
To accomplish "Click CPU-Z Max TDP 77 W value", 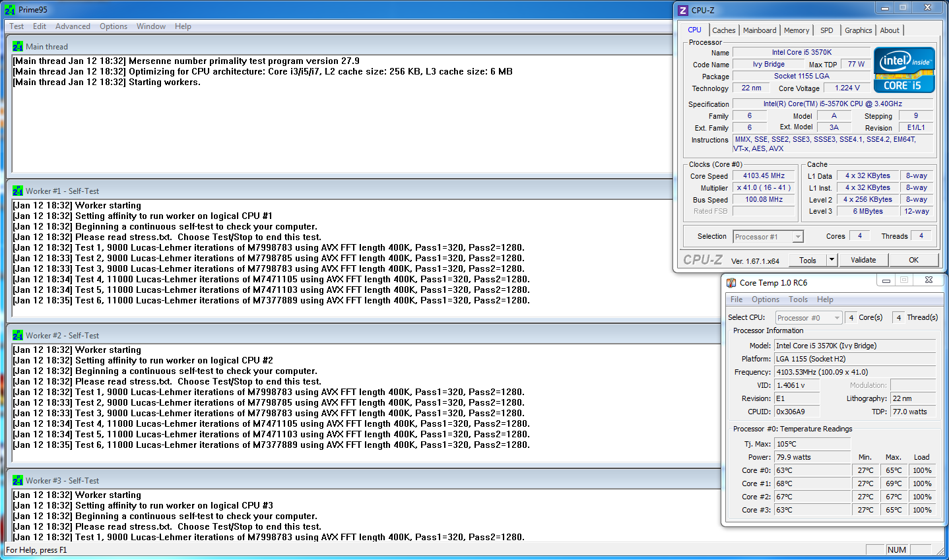I will 856,65.
